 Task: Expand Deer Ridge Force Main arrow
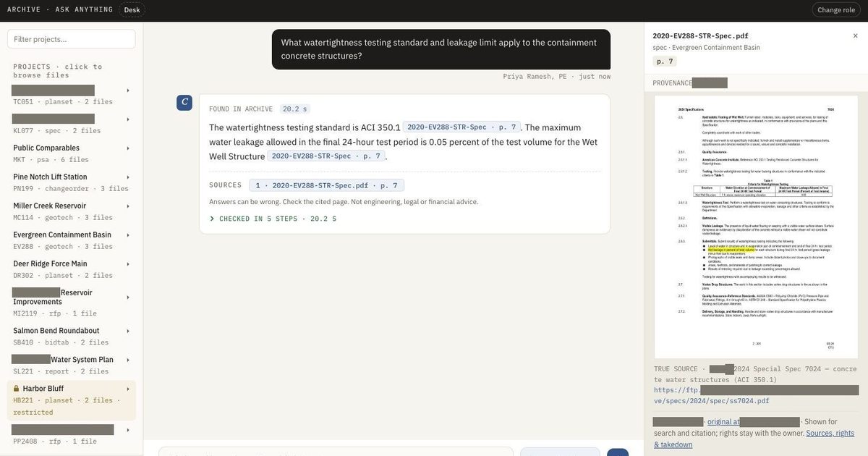[128, 264]
